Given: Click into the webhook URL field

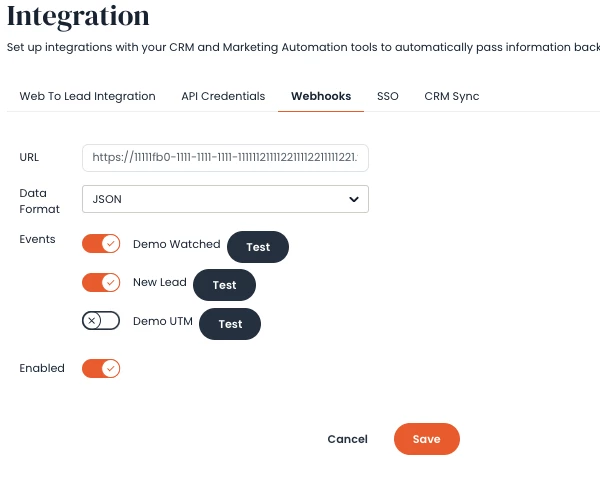Looking at the screenshot, I should click(x=225, y=158).
